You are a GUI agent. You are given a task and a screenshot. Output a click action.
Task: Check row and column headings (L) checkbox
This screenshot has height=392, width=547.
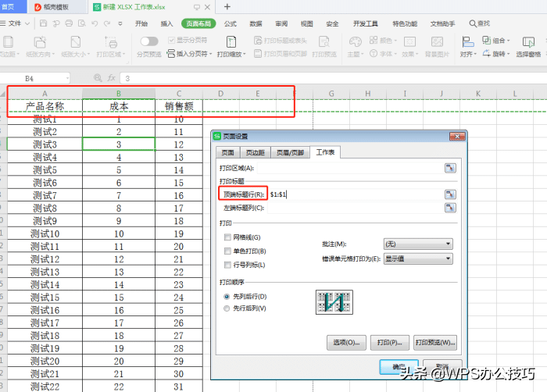[227, 265]
